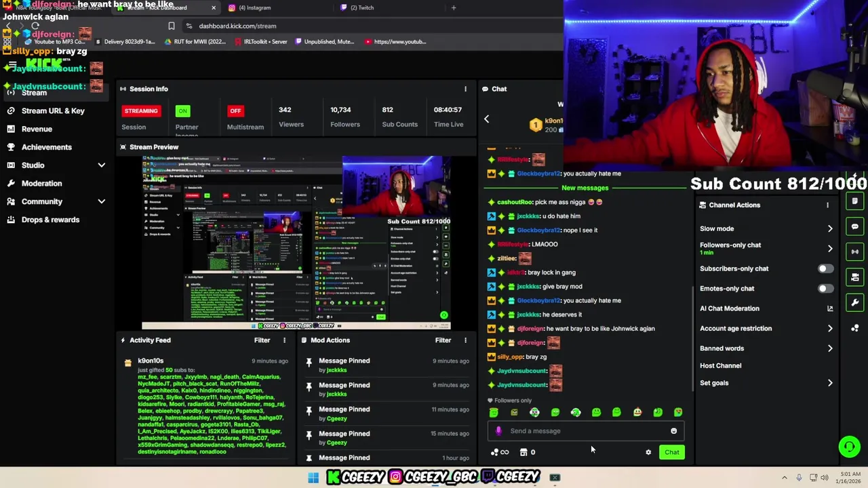Image resolution: width=868 pixels, height=488 pixels.
Task: Open a new browser tab
Action: click(x=454, y=7)
